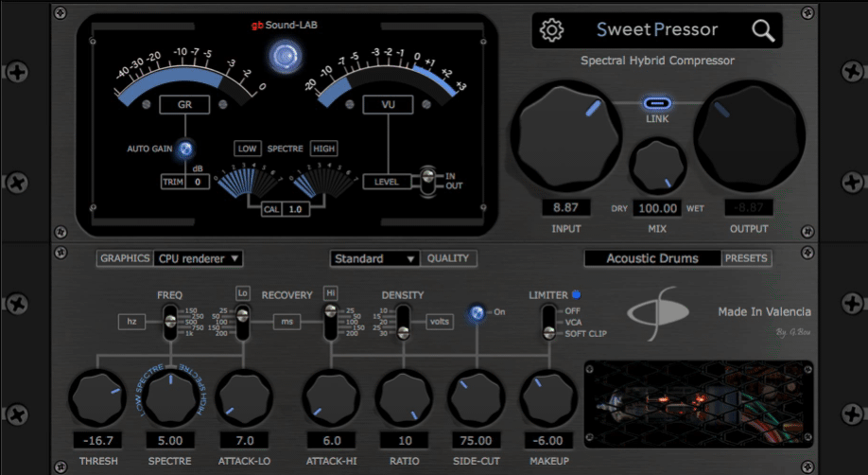Select the SOFT CLIP limiter label
The height and width of the screenshot is (475, 868).
(585, 334)
